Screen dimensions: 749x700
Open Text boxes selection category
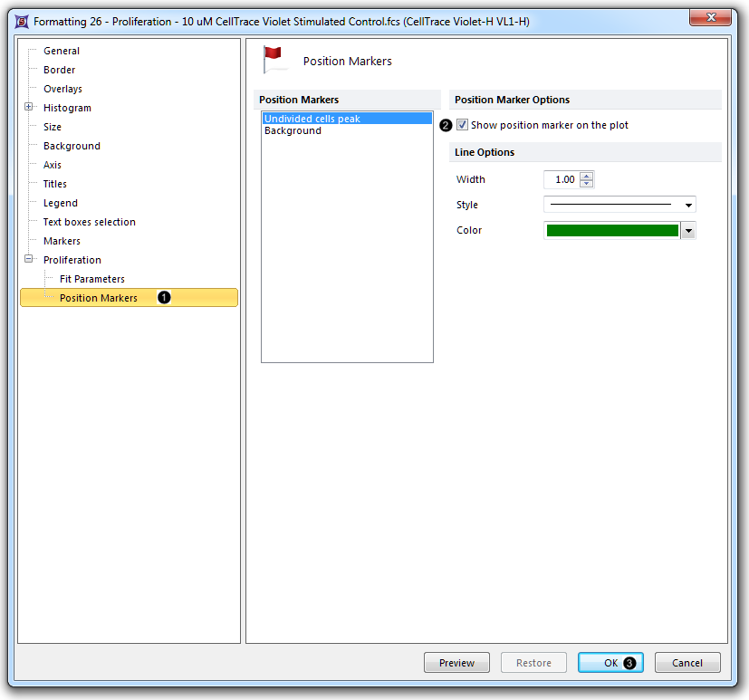point(90,222)
